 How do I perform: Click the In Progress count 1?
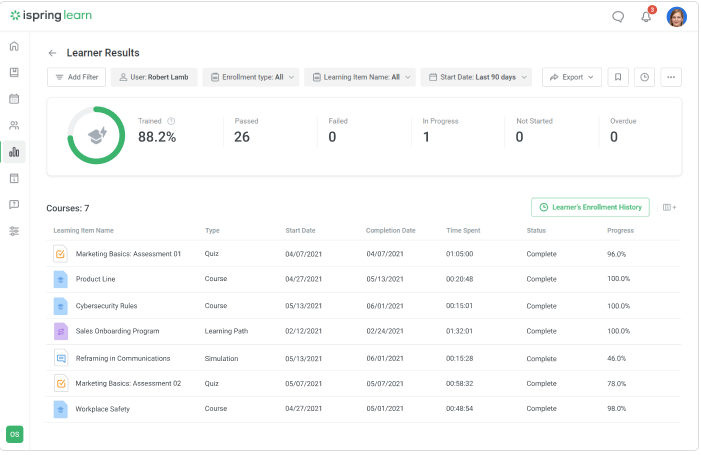click(x=426, y=137)
